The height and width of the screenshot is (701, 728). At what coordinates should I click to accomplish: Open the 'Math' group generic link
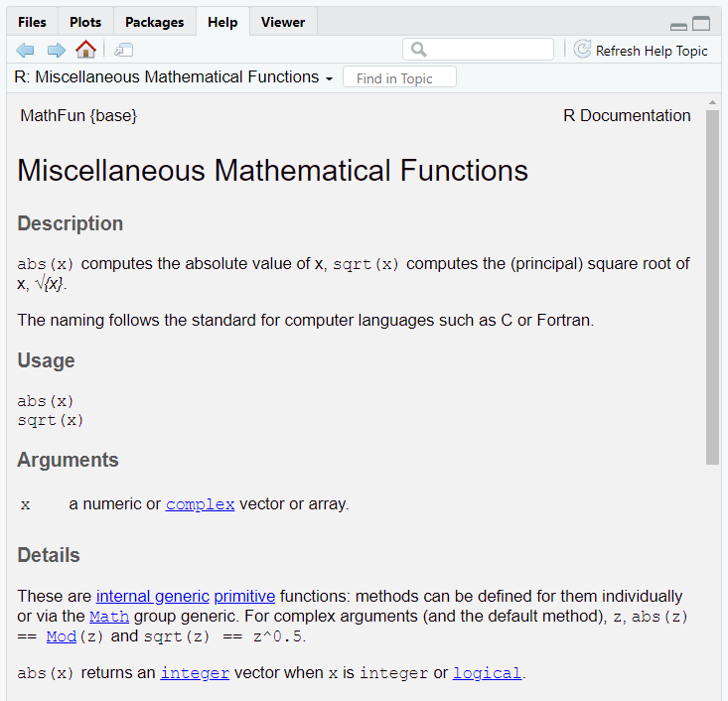pyautogui.click(x=109, y=617)
